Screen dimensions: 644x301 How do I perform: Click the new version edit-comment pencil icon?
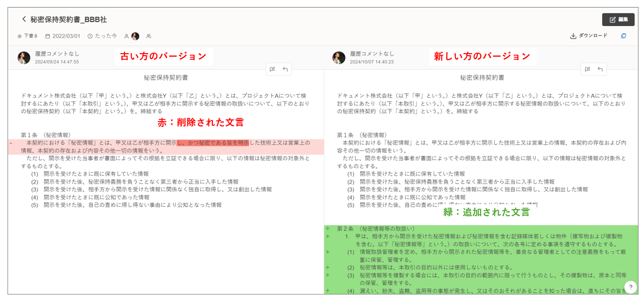pyautogui.click(x=587, y=69)
